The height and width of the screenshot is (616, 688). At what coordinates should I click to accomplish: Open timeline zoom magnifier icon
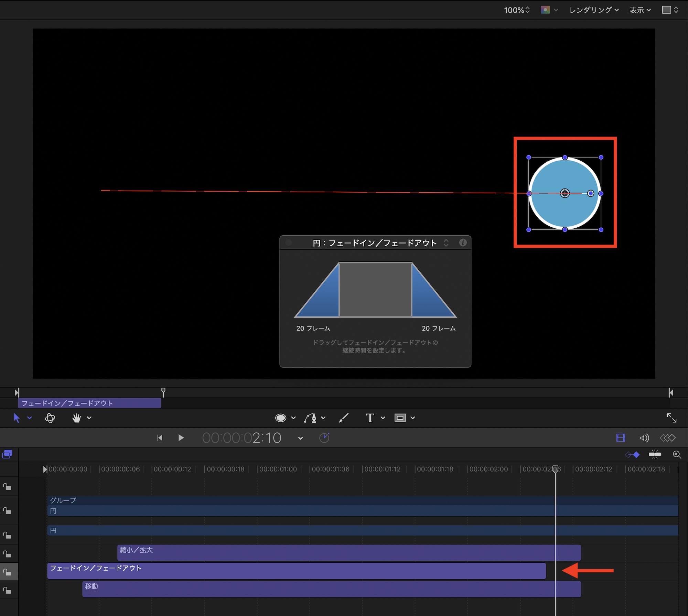[x=677, y=455]
